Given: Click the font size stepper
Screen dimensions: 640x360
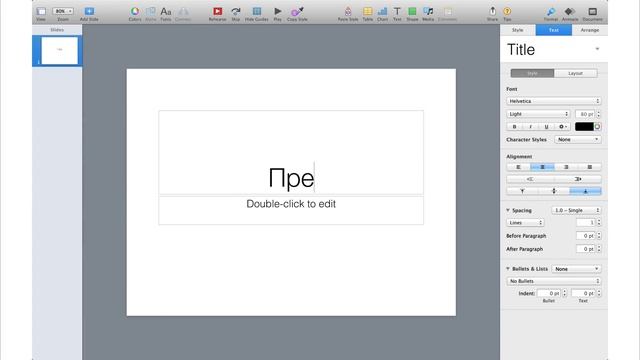Looking at the screenshot, I should (599, 114).
